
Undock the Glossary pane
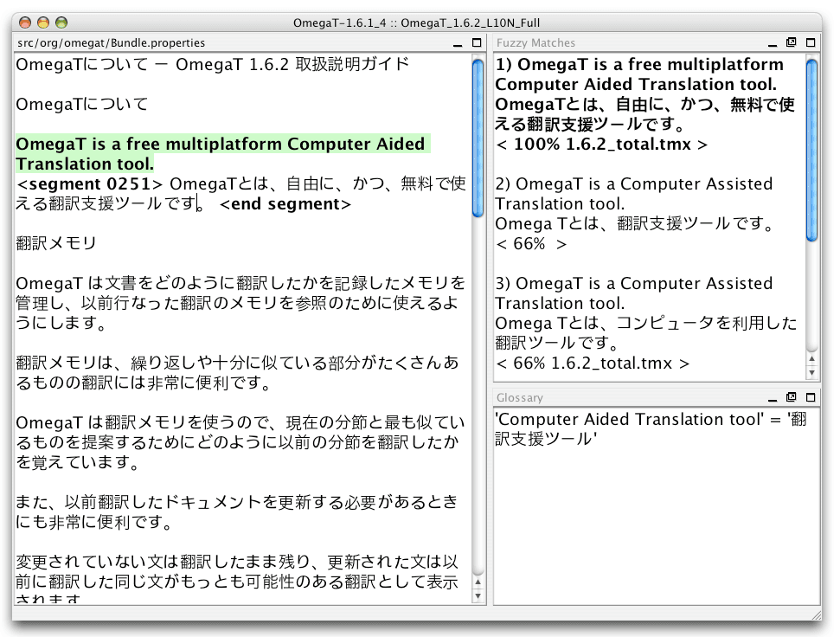point(790,396)
